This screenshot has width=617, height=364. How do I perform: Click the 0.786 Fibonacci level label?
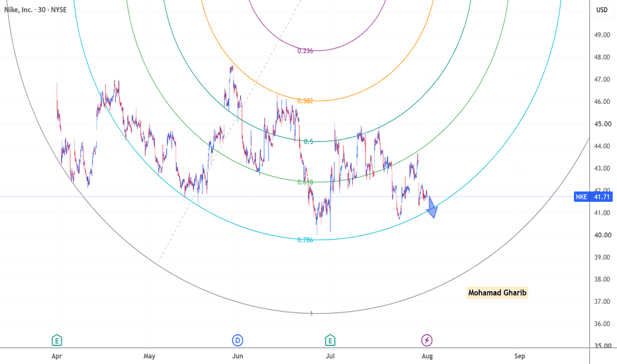[305, 240]
